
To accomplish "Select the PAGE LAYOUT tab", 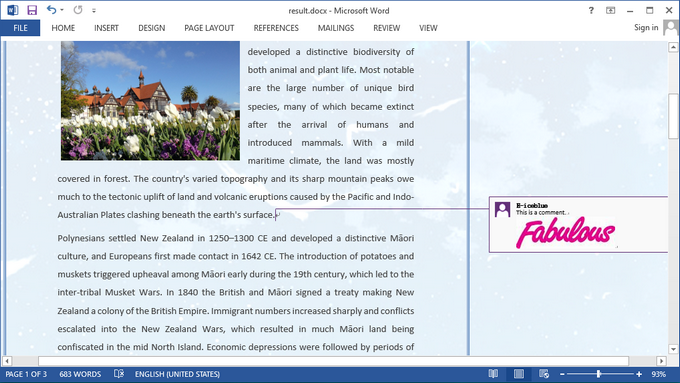I will pos(209,28).
